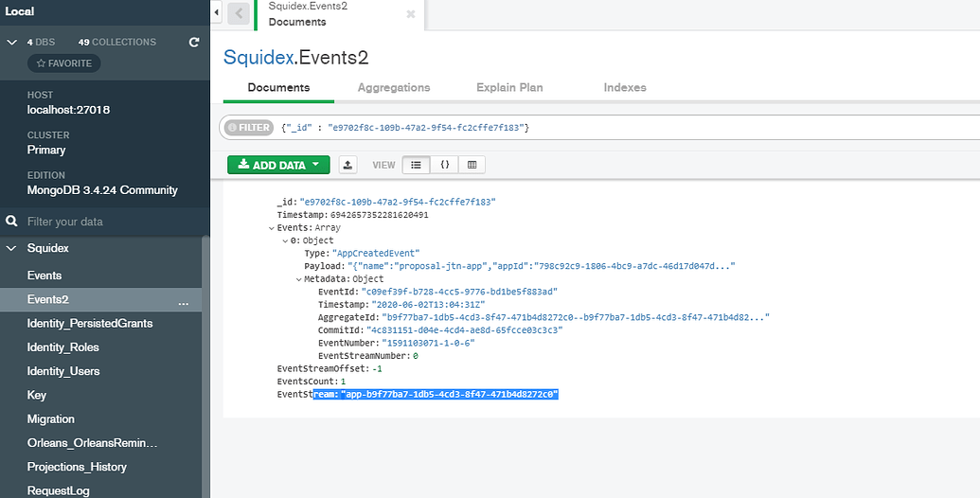Open the Explain Plan tab
This screenshot has width=980, height=498.
click(509, 87)
